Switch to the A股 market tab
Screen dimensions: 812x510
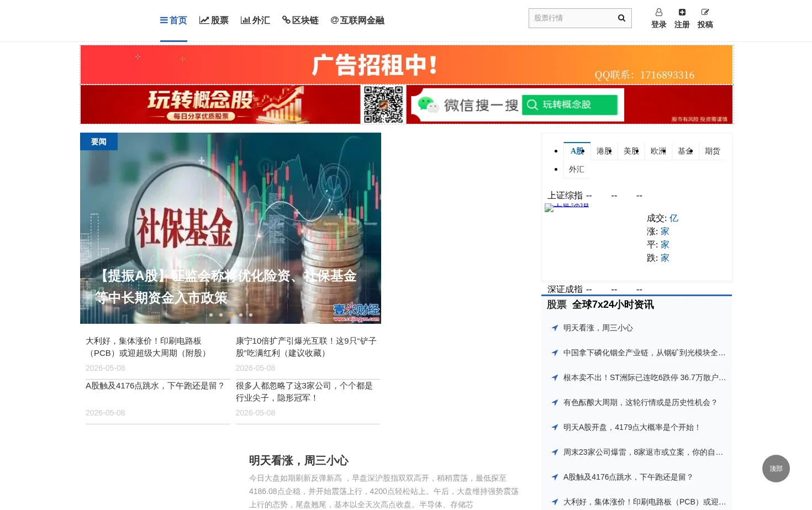577,151
